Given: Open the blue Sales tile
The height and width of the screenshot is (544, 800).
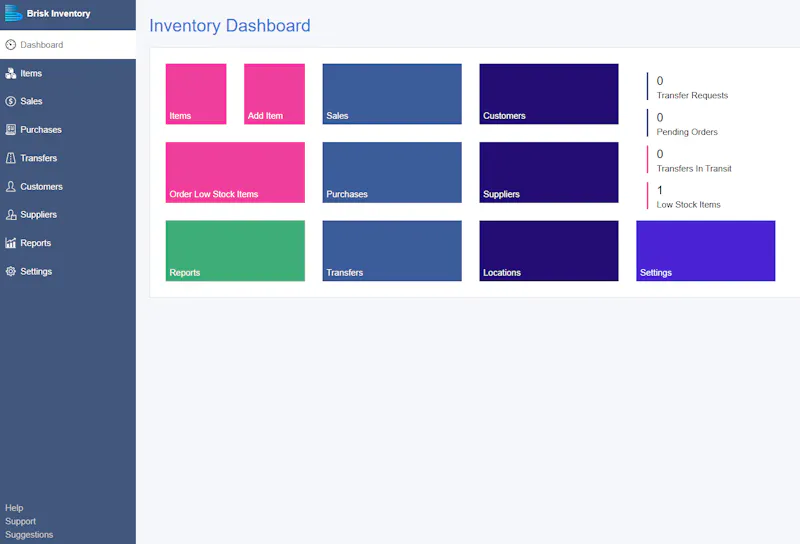Looking at the screenshot, I should 392,94.
